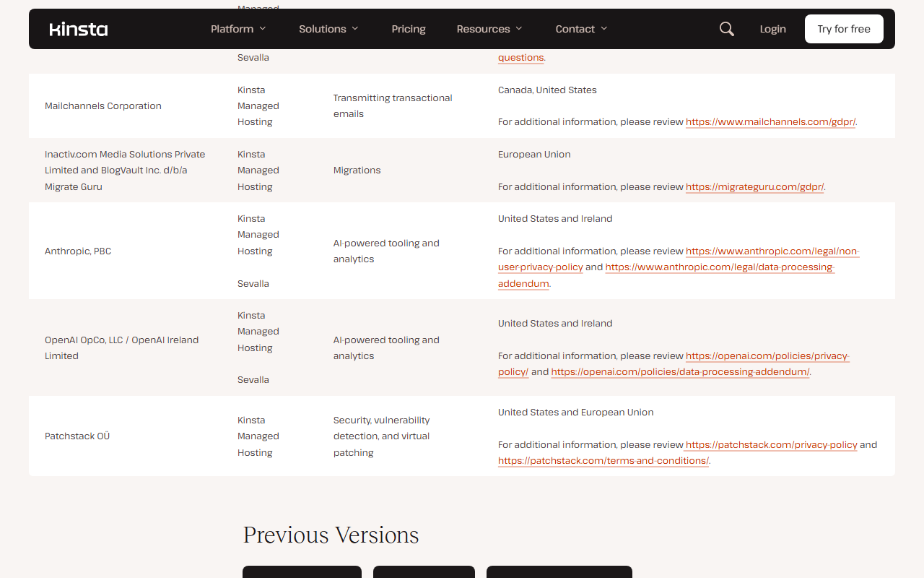Open the OpenAI privacy policy link
Viewport: 924px width, 578px height.
[767, 356]
